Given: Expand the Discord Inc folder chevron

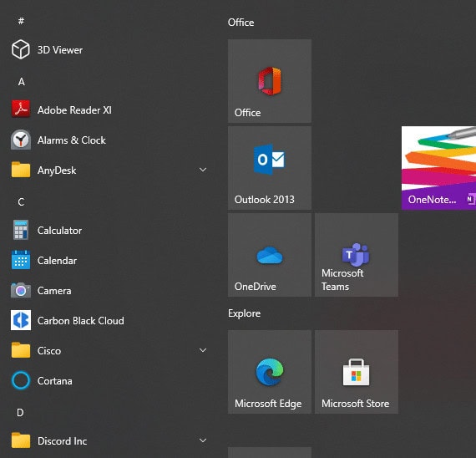Looking at the screenshot, I should 203,440.
